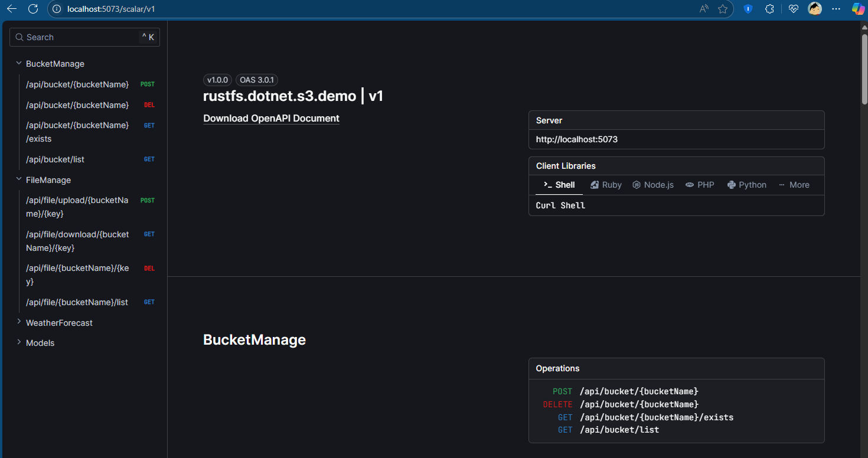View site information icon in address bar
Viewport: 868px width, 458px height.
pos(57,9)
